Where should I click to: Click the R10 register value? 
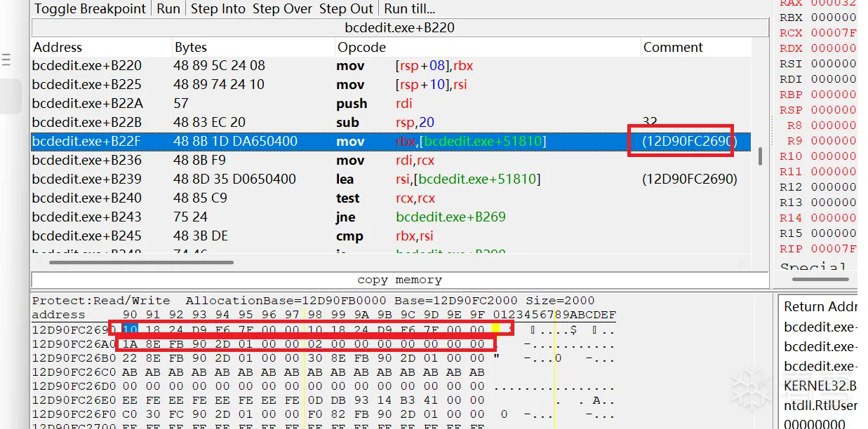[x=834, y=156]
